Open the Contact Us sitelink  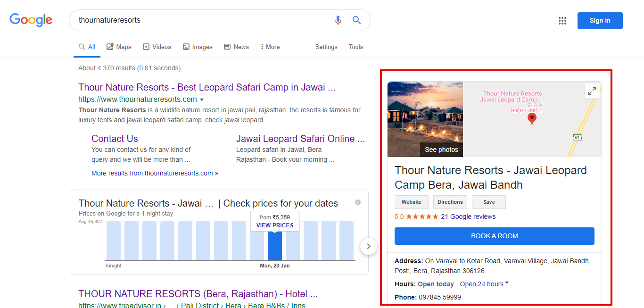[x=115, y=139]
